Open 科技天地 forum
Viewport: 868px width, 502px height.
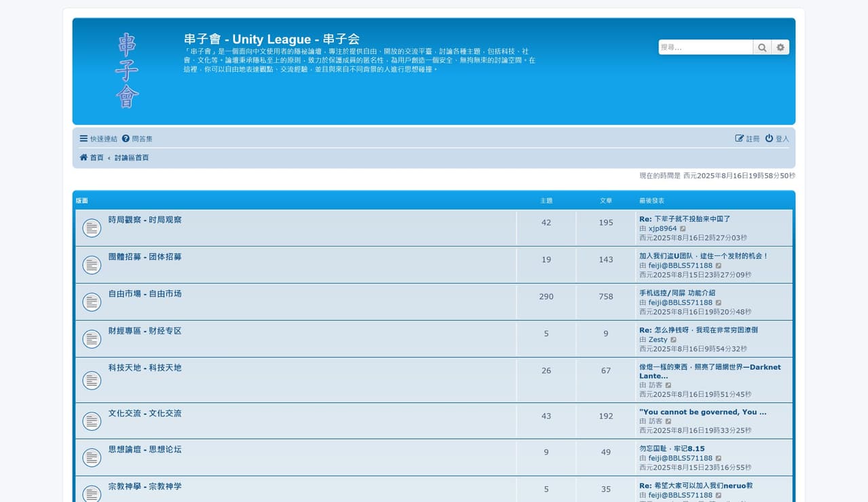(145, 368)
